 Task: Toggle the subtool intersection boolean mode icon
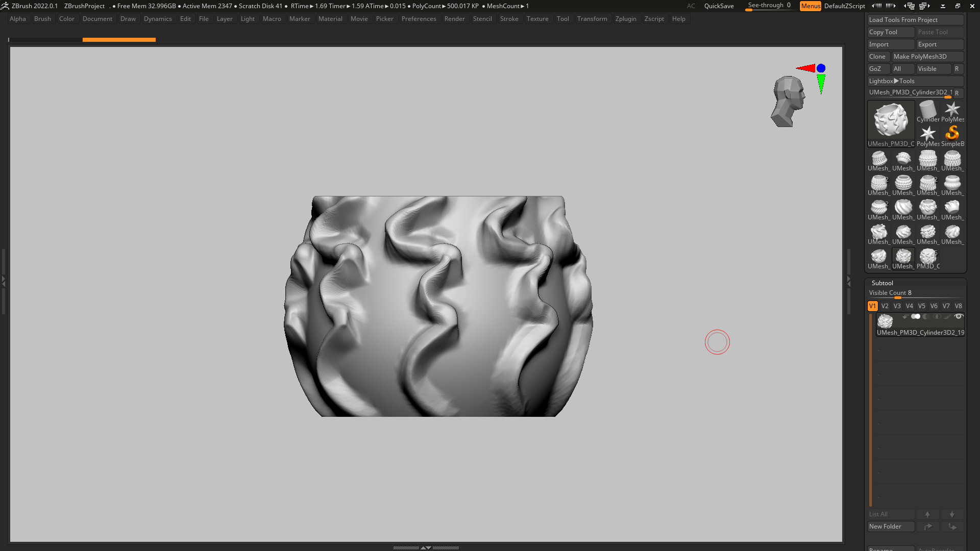[937, 317]
